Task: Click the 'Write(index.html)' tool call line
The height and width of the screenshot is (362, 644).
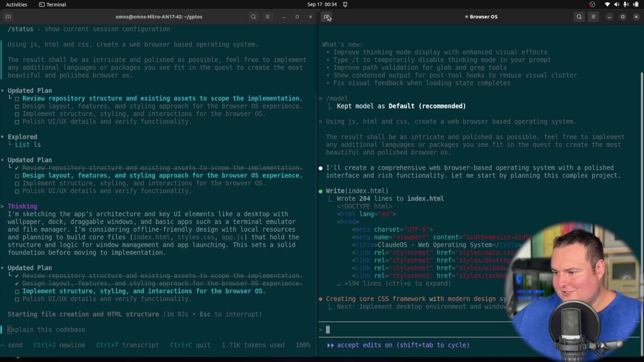Action: 357,191
